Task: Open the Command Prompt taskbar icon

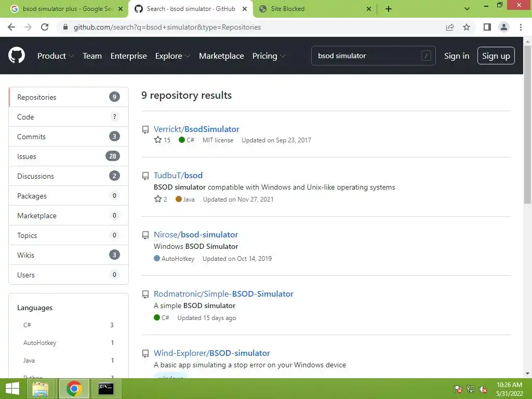Action: tap(106, 389)
